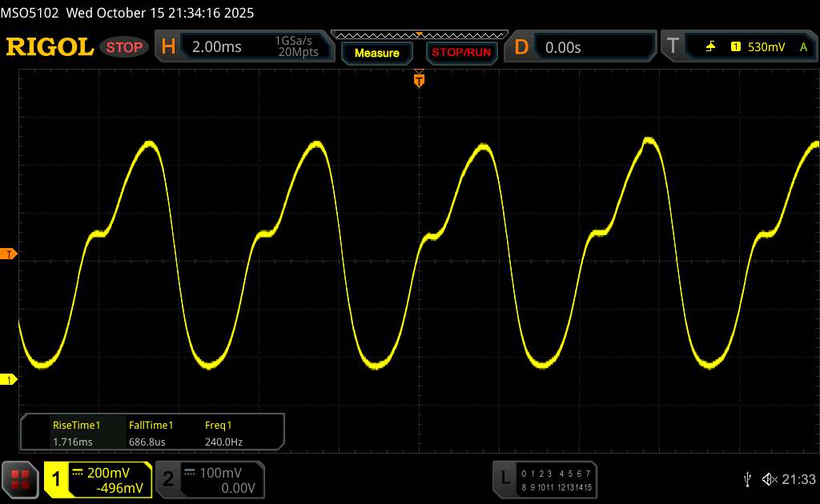
Task: Toggle the muted speaker sound icon
Action: pos(769,478)
